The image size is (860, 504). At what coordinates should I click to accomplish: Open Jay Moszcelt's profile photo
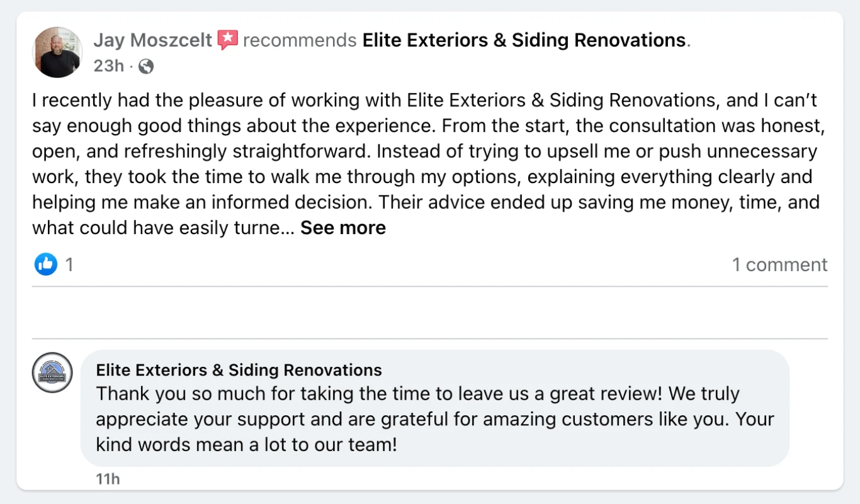pyautogui.click(x=57, y=52)
